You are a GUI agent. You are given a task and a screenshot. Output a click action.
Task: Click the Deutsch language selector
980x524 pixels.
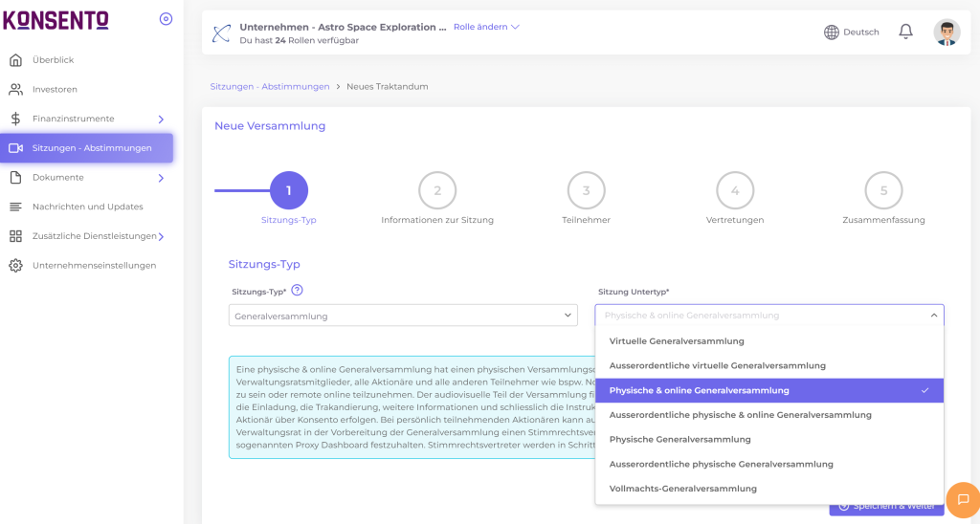pos(860,32)
